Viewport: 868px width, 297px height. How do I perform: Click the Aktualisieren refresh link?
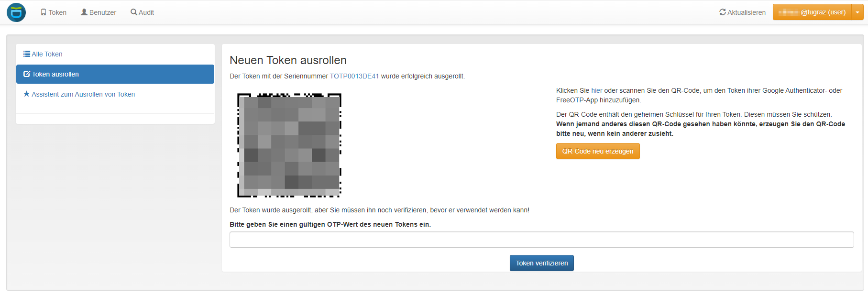click(x=742, y=12)
